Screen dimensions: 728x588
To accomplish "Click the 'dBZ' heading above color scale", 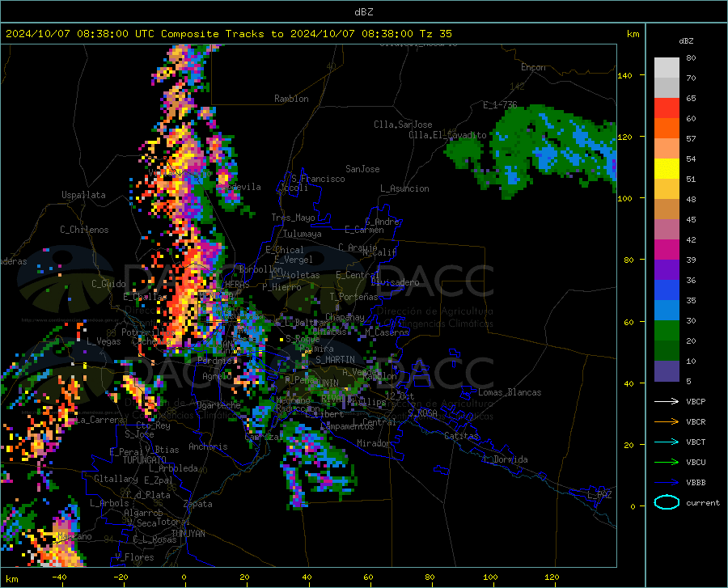I will coord(686,40).
